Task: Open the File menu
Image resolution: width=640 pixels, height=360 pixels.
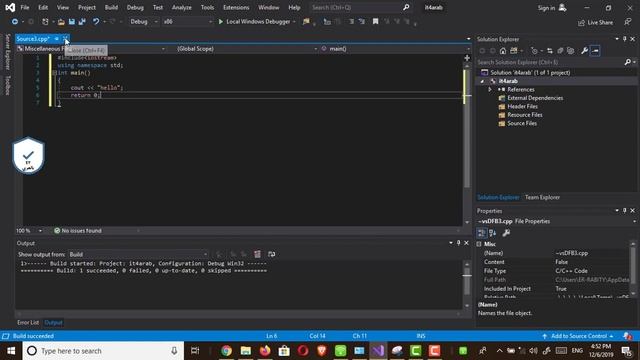Action: [25, 7]
